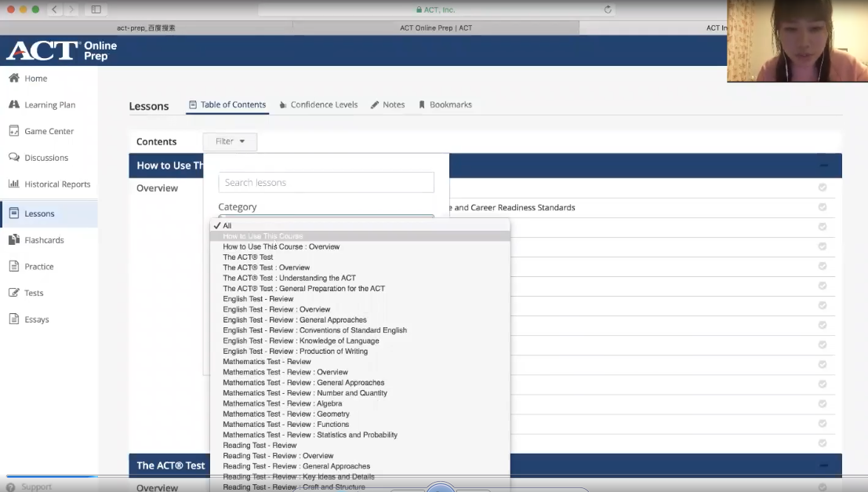Screen dimensions: 868x492
Task: Open the Support help icon
Action: pyautogui.click(x=10, y=487)
